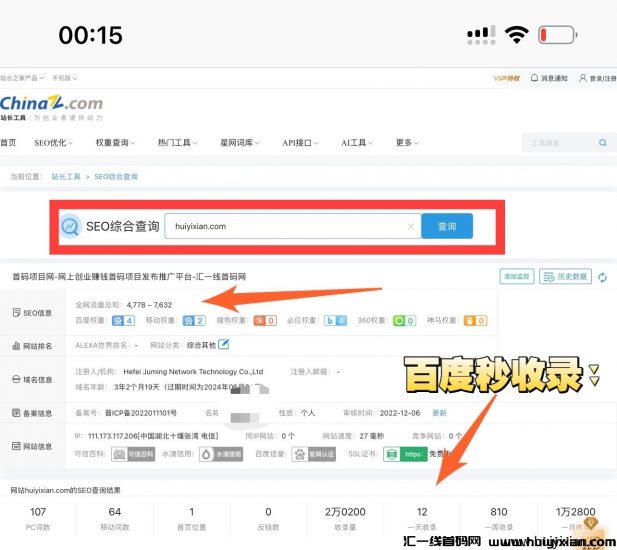617x550 pixels.
Task: Click the 添加监控 button
Action: (517, 277)
